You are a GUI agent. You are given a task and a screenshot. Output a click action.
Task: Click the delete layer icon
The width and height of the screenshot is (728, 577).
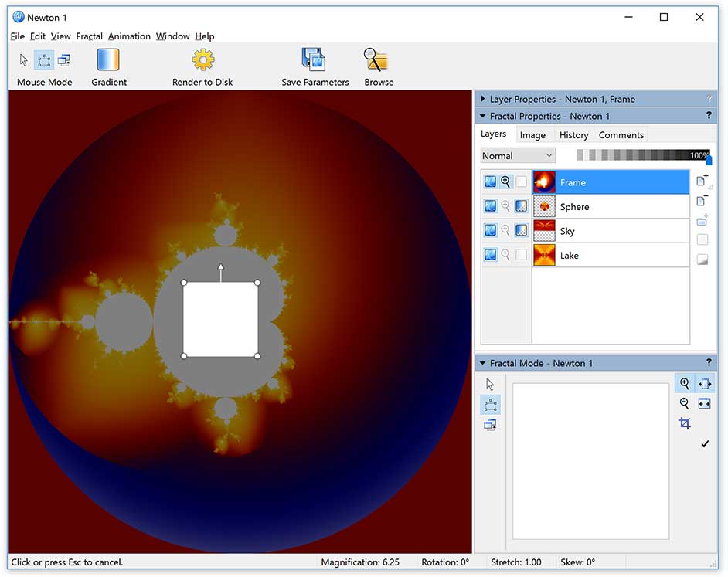point(702,201)
